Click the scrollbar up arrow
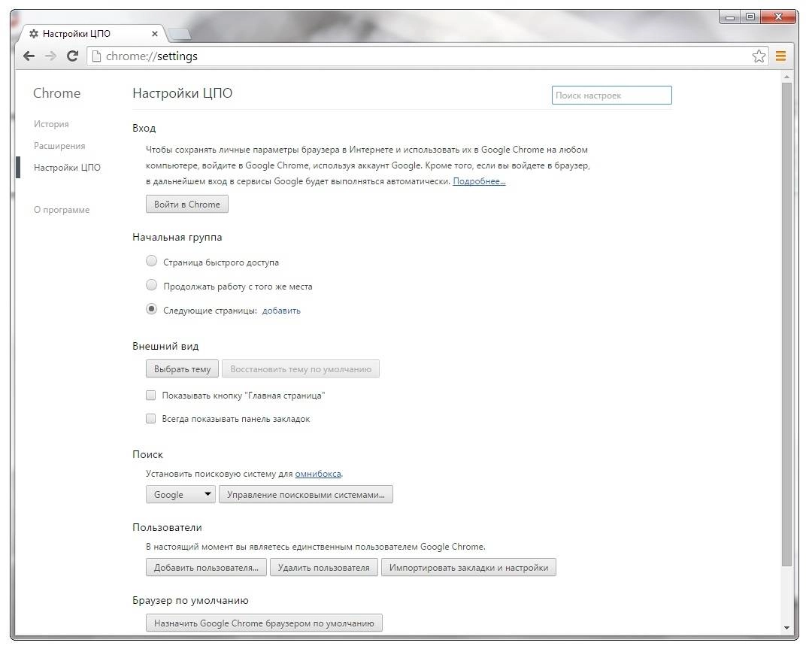Screen dimensions: 812x655 coord(786,77)
